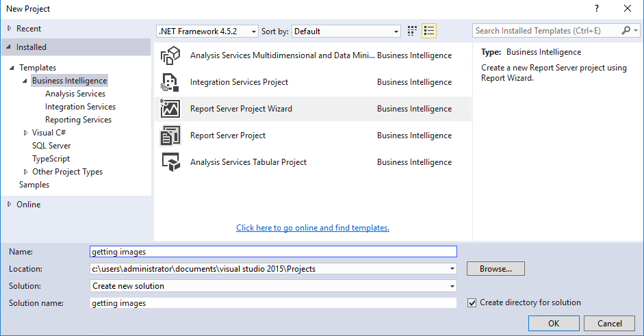
Task: Click the Analysis Services Multidimensional project icon
Action: coord(170,55)
